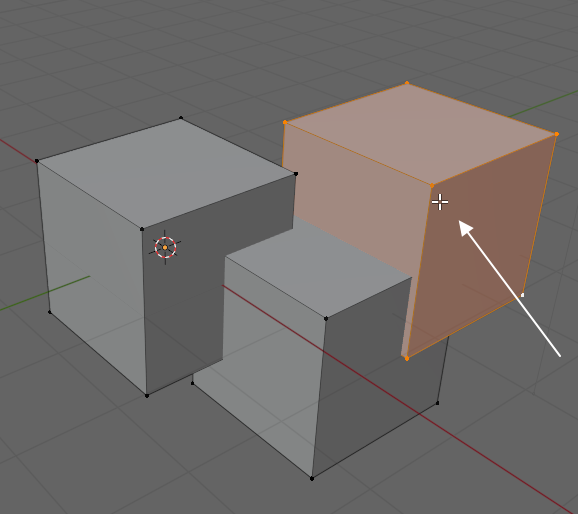Click the 3D cursor on the gray cube
578x514 pixels.
tap(165, 247)
